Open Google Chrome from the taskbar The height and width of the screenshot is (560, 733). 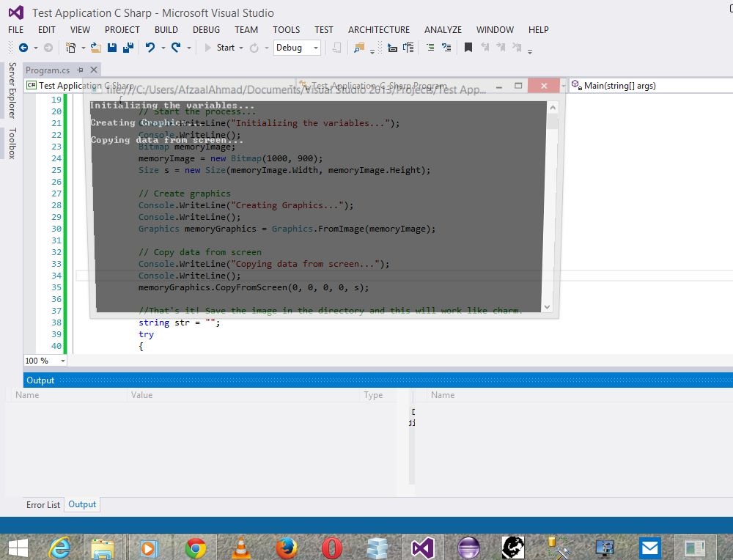point(195,548)
